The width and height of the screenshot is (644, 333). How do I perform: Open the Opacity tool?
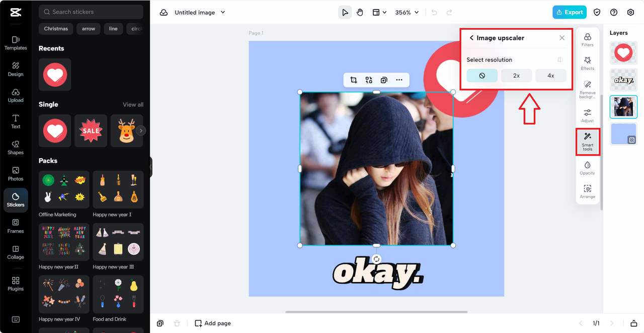click(x=587, y=168)
